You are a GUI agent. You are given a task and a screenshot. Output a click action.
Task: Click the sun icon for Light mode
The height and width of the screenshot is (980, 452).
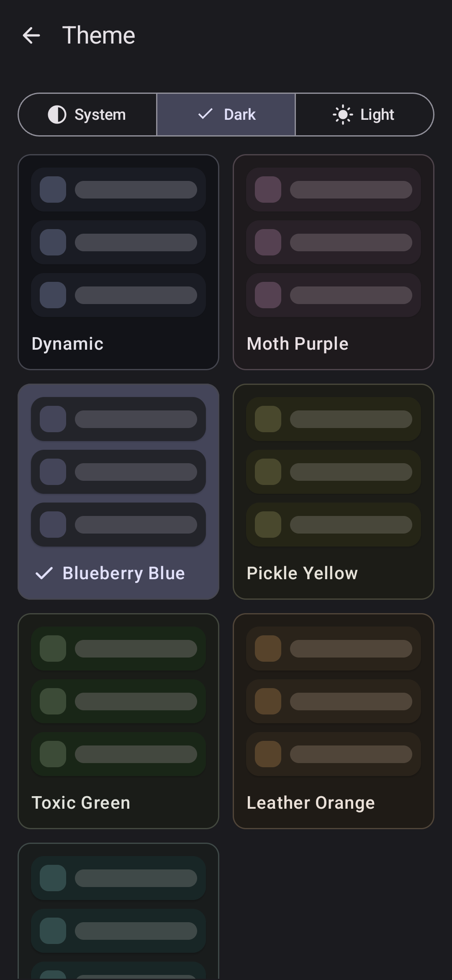tap(343, 115)
